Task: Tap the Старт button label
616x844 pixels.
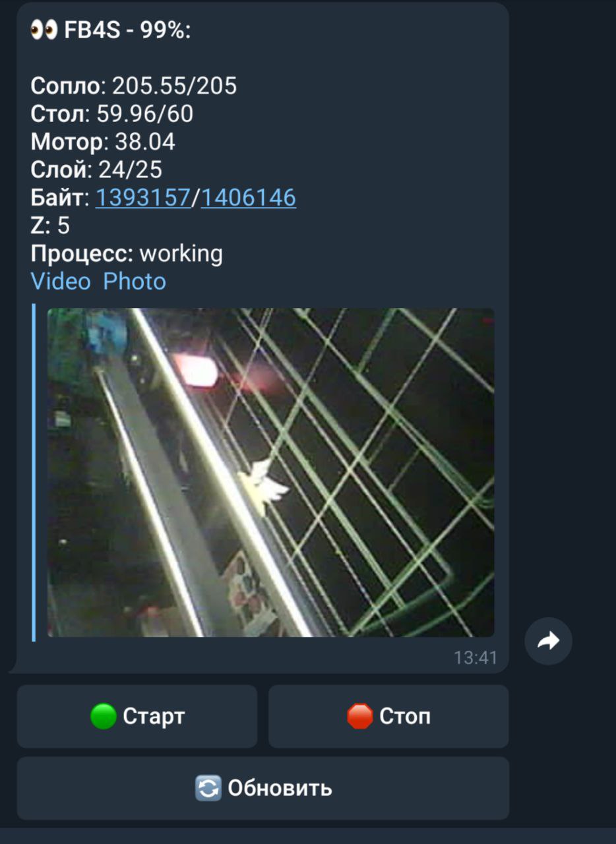Action: tap(154, 716)
